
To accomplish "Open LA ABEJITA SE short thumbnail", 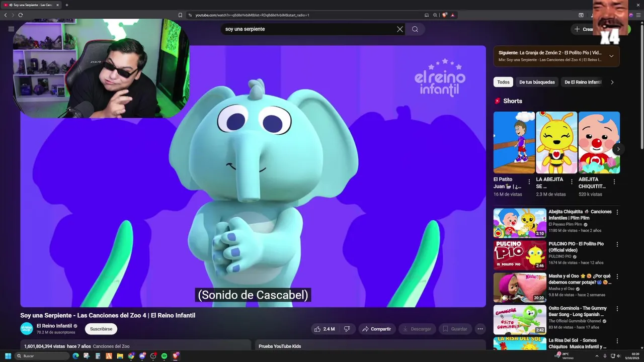I will (556, 142).
